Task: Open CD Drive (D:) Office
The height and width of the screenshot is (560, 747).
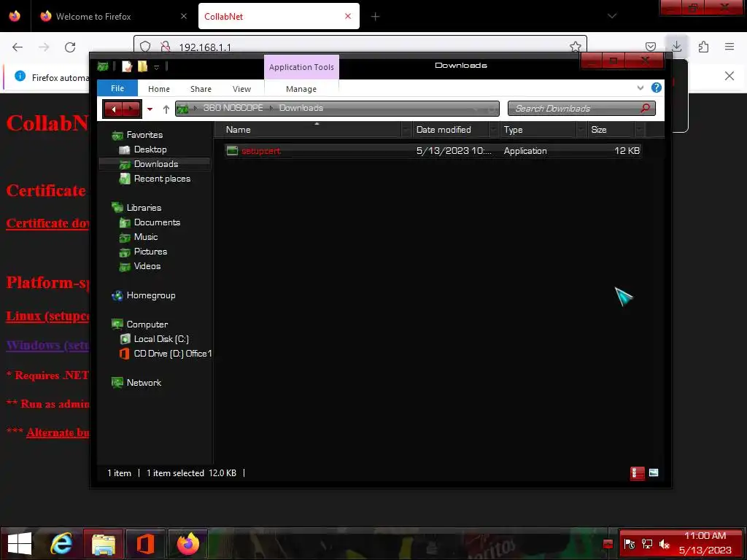Action: coord(172,354)
